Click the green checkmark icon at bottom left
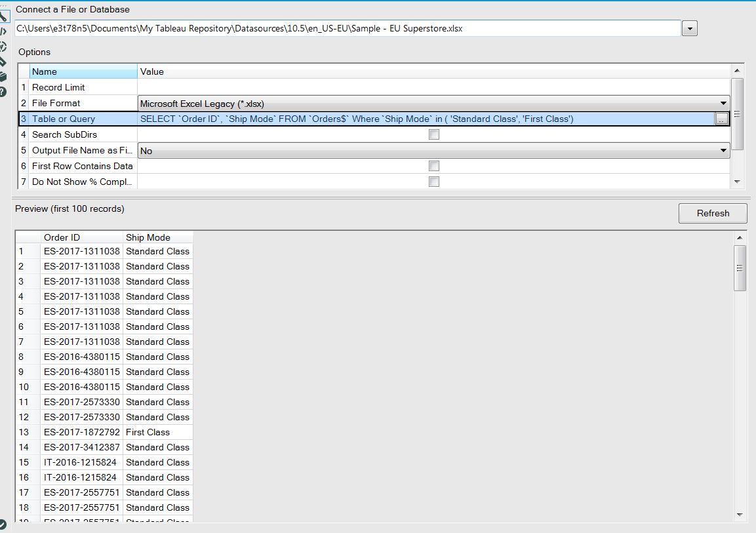 coord(3,523)
